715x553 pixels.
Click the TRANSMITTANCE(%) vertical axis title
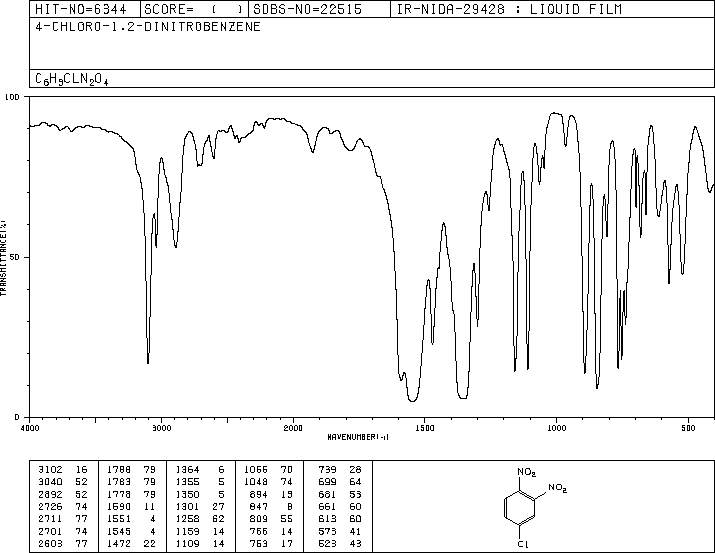[3, 258]
